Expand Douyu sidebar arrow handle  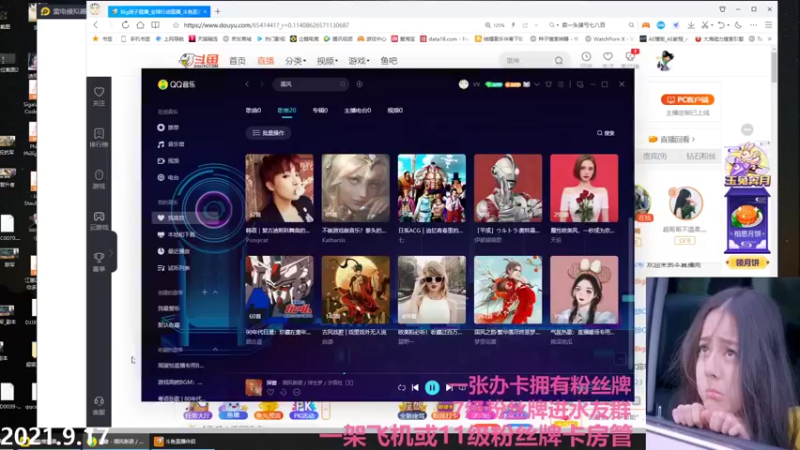[111, 252]
